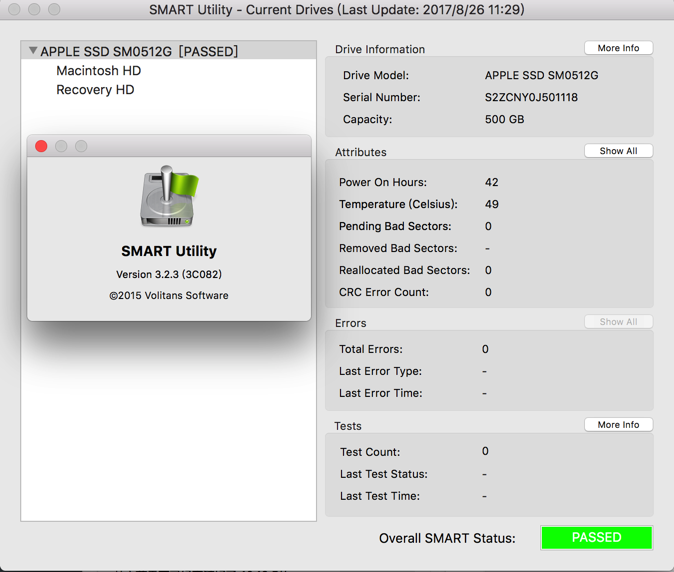Click the Drive Information section heading
The image size is (674, 572).
(380, 49)
